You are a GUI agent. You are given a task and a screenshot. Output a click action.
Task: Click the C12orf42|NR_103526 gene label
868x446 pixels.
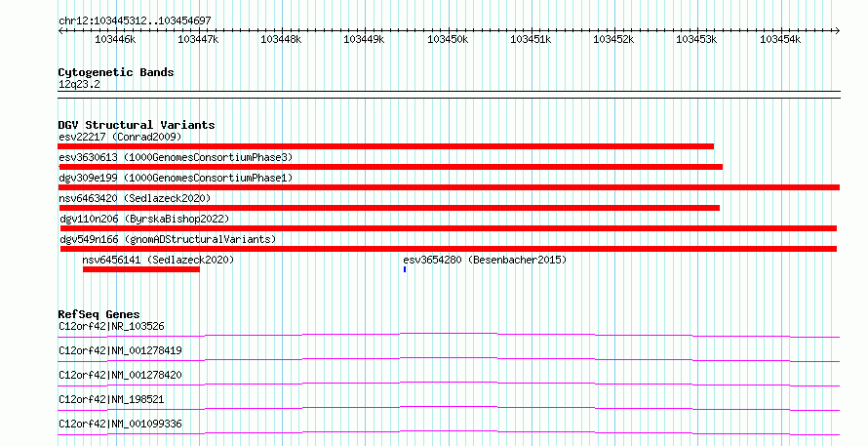(111, 326)
